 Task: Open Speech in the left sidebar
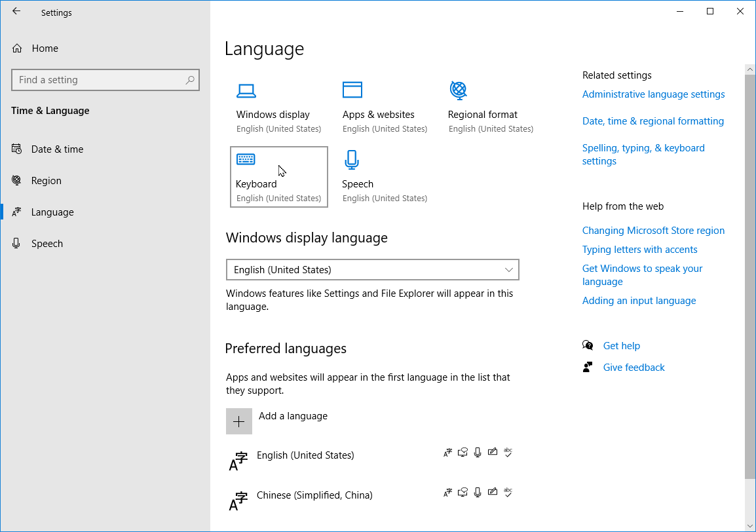pos(47,244)
